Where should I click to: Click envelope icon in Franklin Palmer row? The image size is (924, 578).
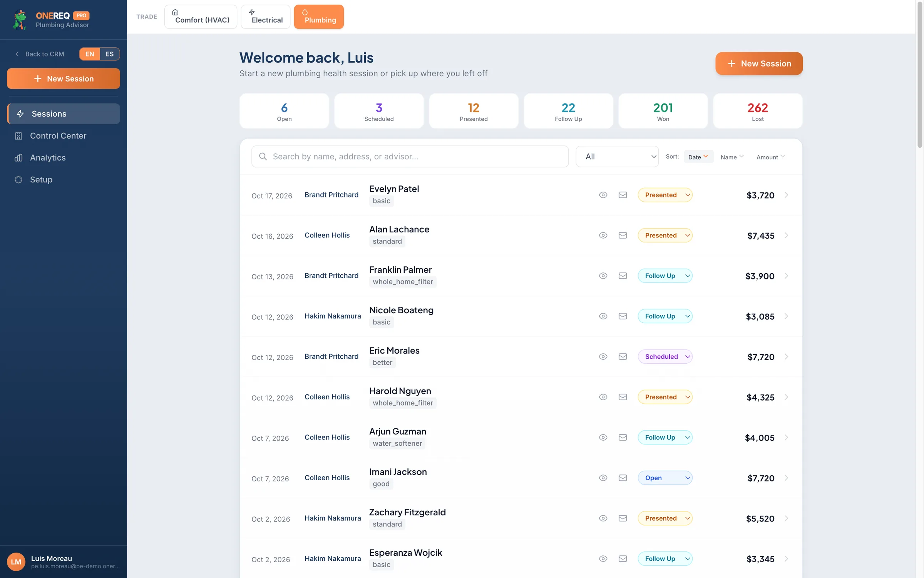click(623, 276)
